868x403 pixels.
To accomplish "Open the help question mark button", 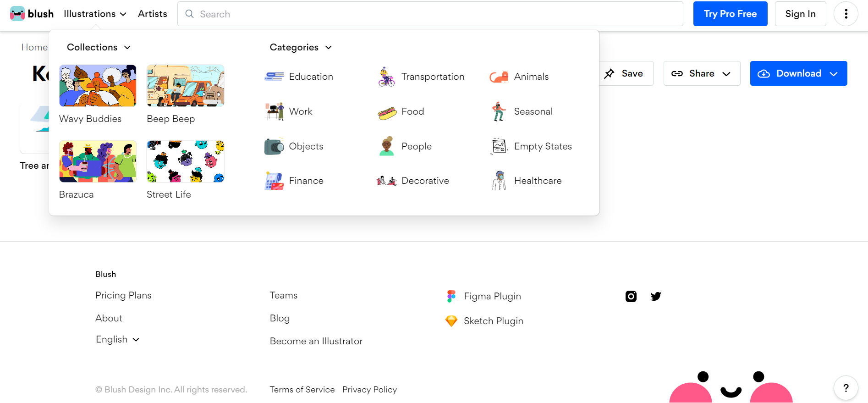I will click(846, 388).
